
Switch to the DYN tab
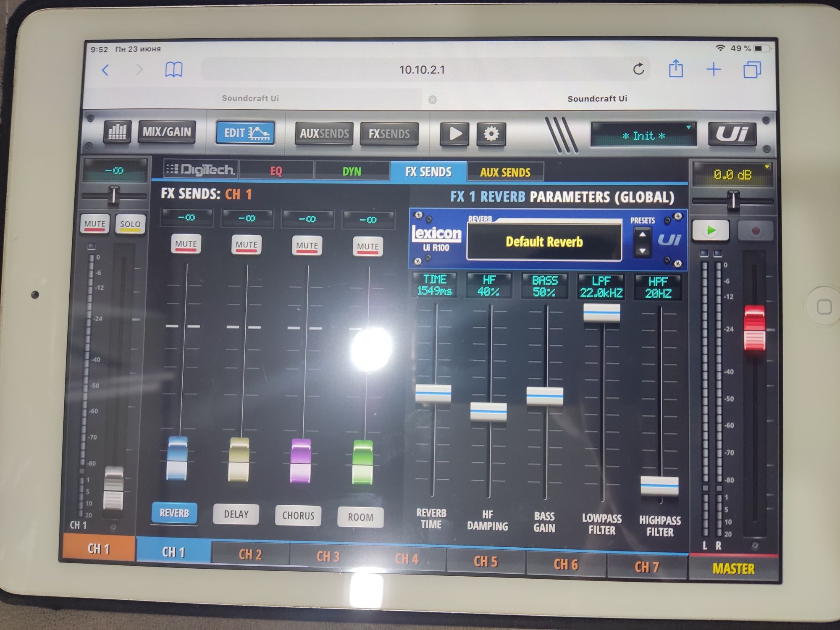tap(352, 171)
